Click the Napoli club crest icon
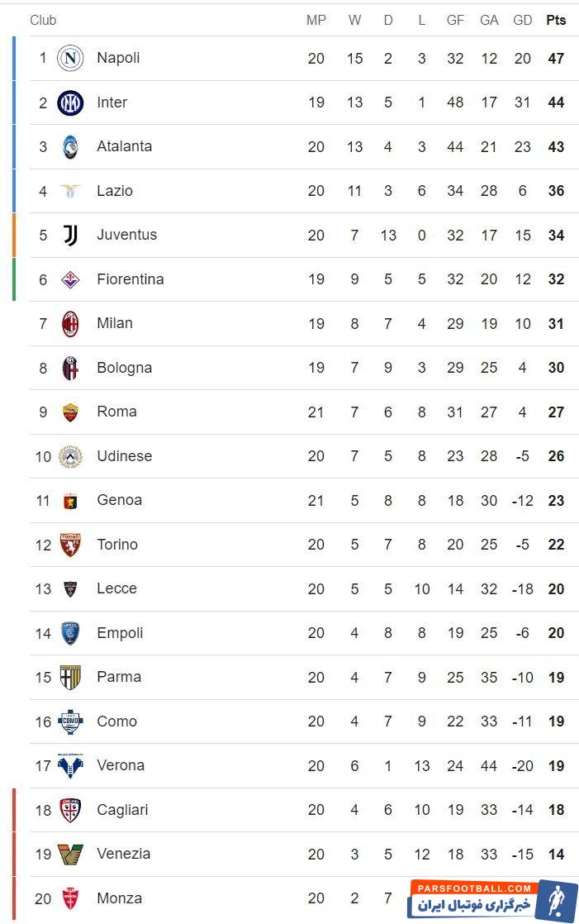This screenshot has height=924, width=579. 70,58
